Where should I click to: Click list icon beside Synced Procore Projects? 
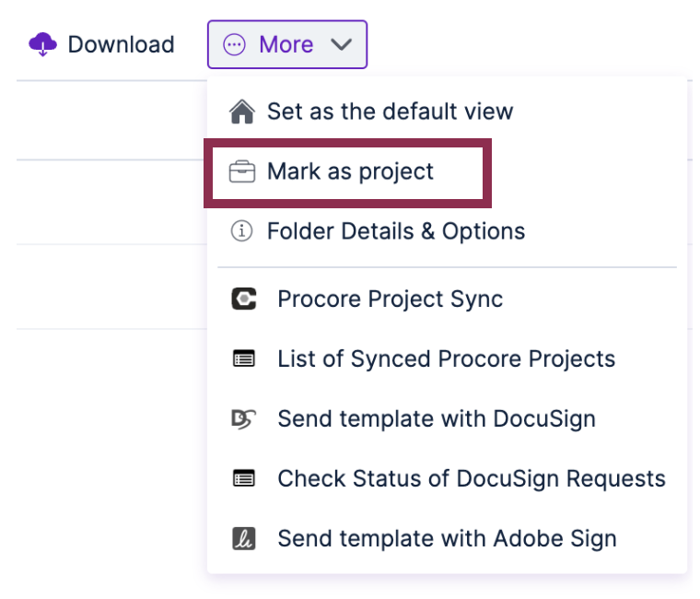(x=244, y=358)
